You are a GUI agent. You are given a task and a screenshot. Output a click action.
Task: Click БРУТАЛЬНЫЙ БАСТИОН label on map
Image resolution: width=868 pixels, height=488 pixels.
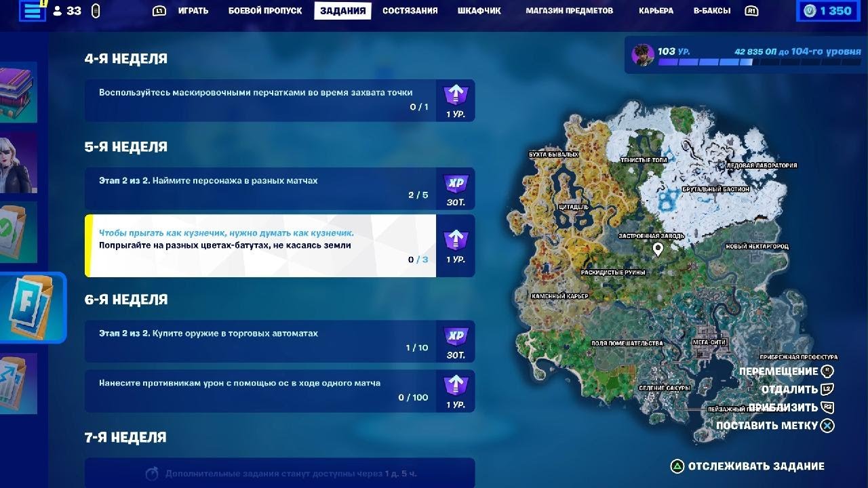coord(716,189)
